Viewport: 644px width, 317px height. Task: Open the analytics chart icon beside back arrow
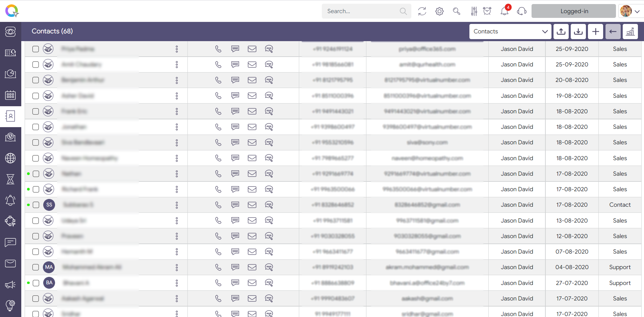click(630, 31)
